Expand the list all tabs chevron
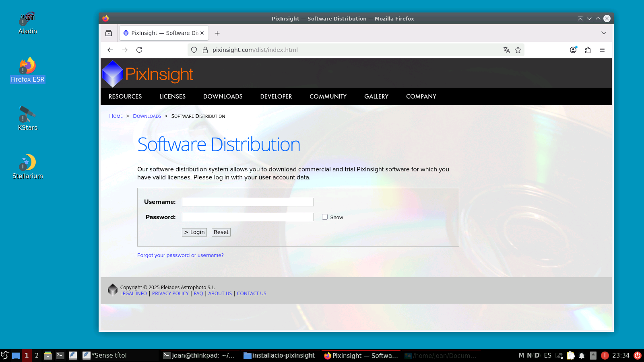 point(603,33)
